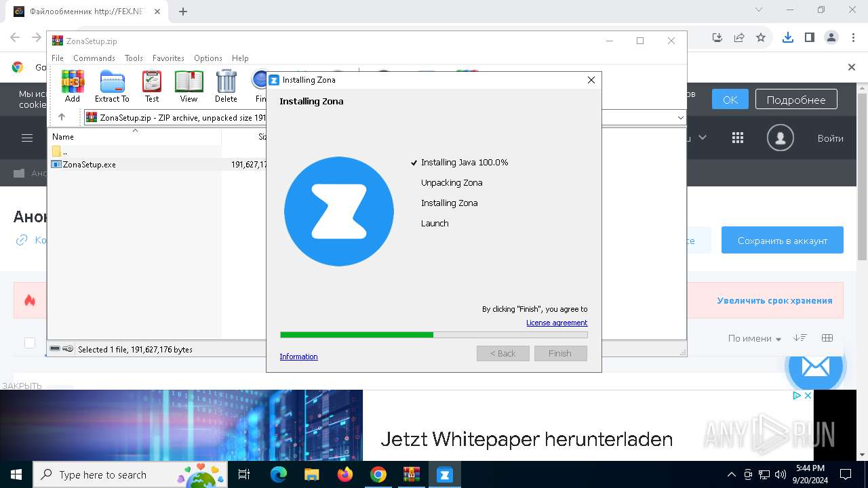The height and width of the screenshot is (488, 868).
Task: Close the ad with the X icon
Action: [x=808, y=395]
